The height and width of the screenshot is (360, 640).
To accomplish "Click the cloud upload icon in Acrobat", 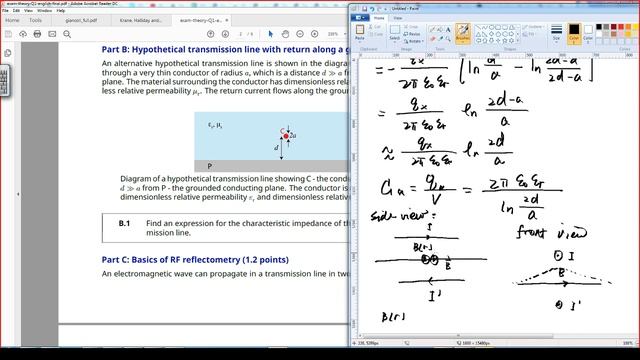I will (23, 34).
